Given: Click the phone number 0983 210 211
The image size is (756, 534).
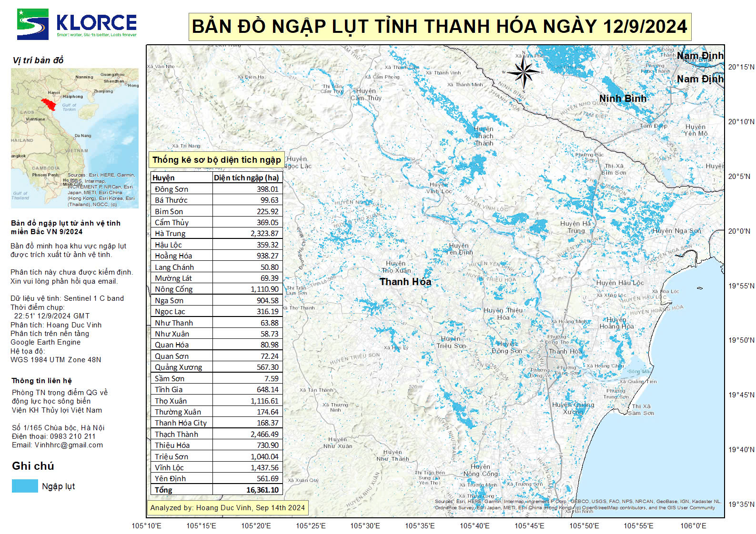Looking at the screenshot, I should click(x=69, y=436).
